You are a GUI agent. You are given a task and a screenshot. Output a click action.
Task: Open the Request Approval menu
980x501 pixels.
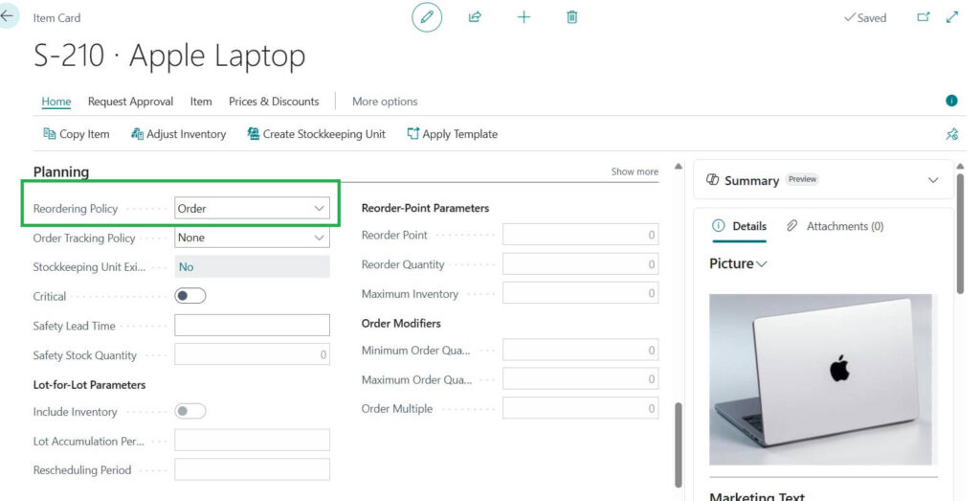click(x=130, y=102)
